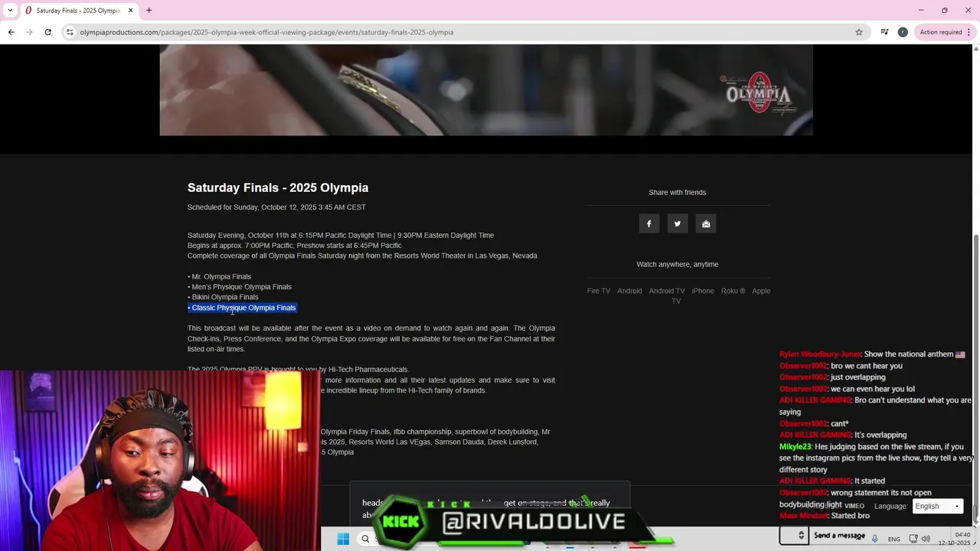Click the Send a message chat field
The width and height of the screenshot is (980, 551).
[839, 536]
